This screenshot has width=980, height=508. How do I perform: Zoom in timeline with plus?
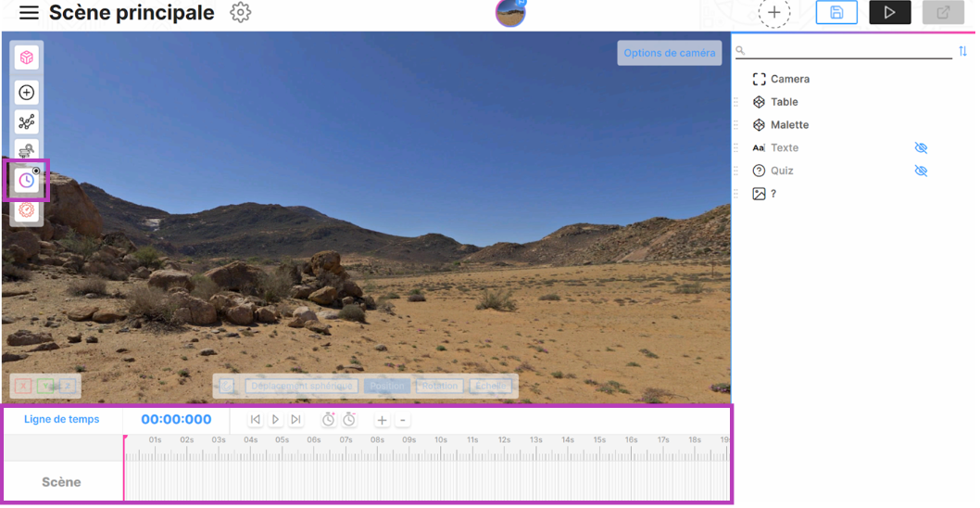[382, 420]
